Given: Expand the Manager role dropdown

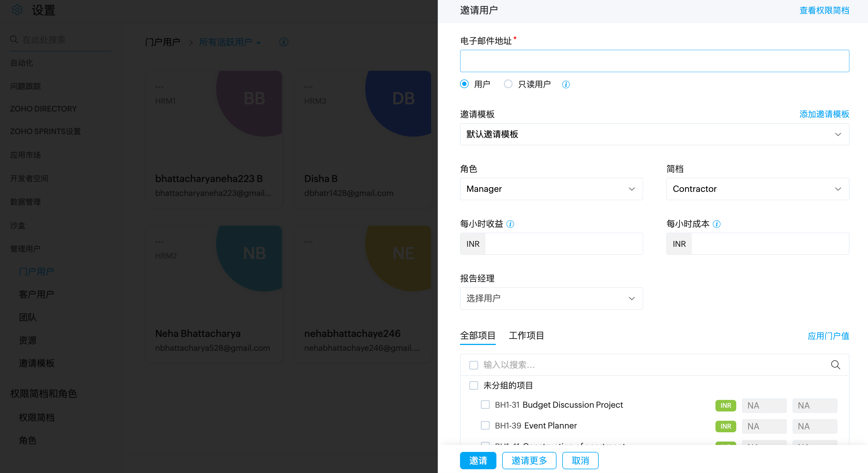Looking at the screenshot, I should coord(551,189).
